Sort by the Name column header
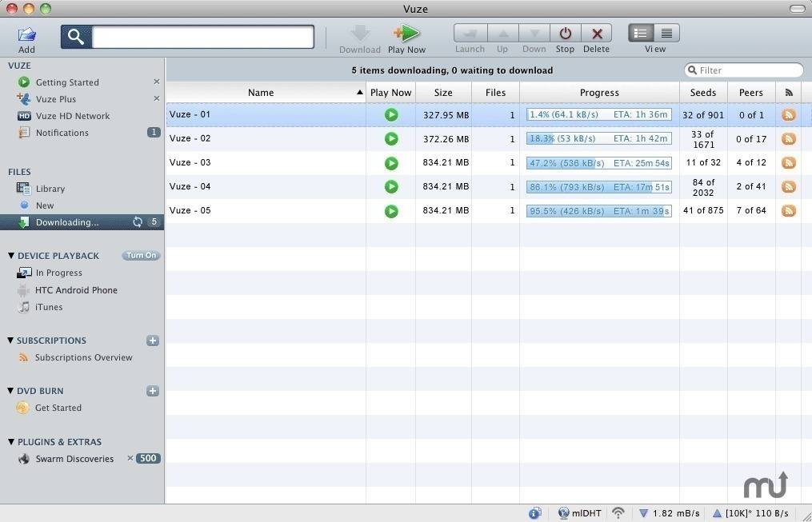 coord(266,93)
